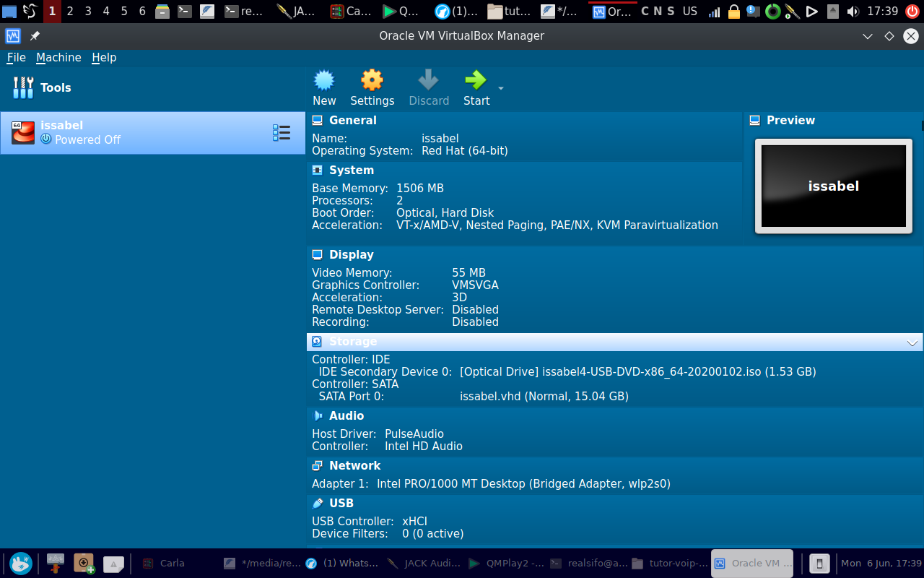Open the issabel machine tools menu icon
Viewport: 924px width, 578px height.
[282, 133]
